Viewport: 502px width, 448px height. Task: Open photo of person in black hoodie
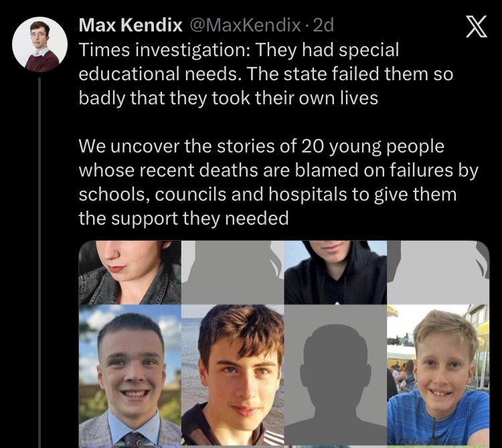335,272
